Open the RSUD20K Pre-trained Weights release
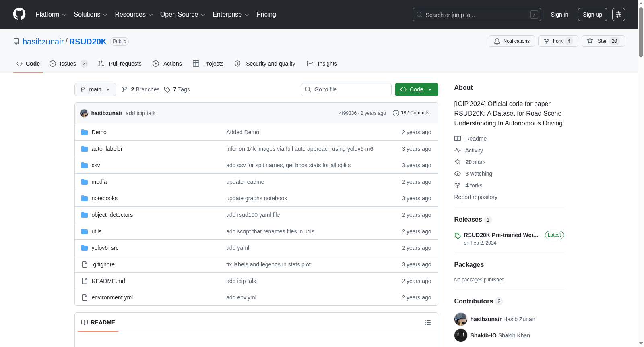 [501, 235]
